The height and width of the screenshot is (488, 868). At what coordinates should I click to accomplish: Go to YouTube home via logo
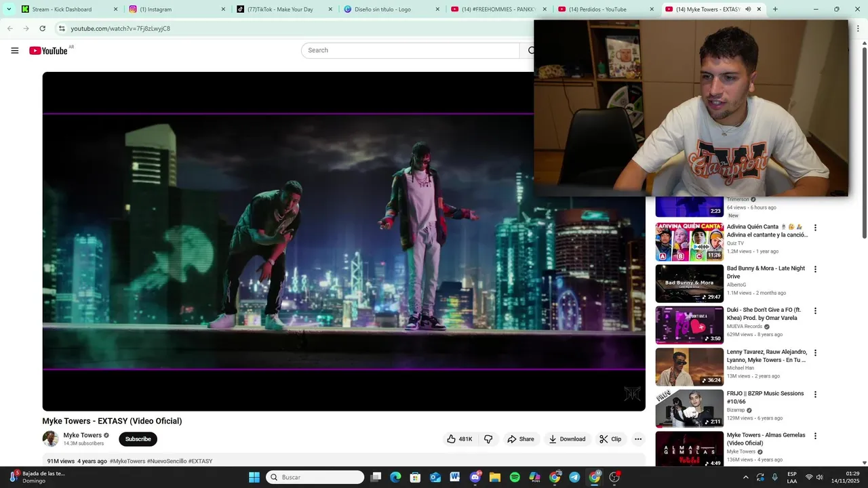click(48, 51)
